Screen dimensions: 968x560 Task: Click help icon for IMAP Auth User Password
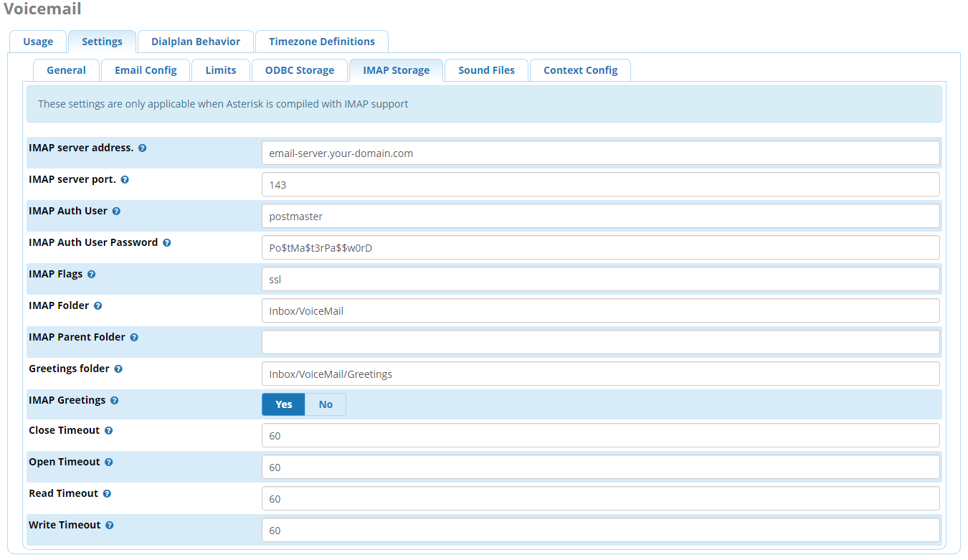[x=166, y=243]
